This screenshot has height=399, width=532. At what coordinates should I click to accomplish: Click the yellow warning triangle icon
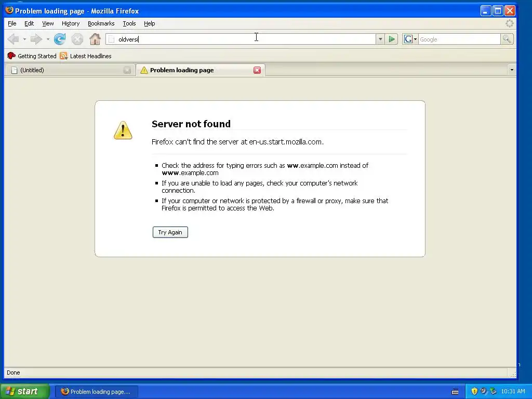click(x=123, y=130)
